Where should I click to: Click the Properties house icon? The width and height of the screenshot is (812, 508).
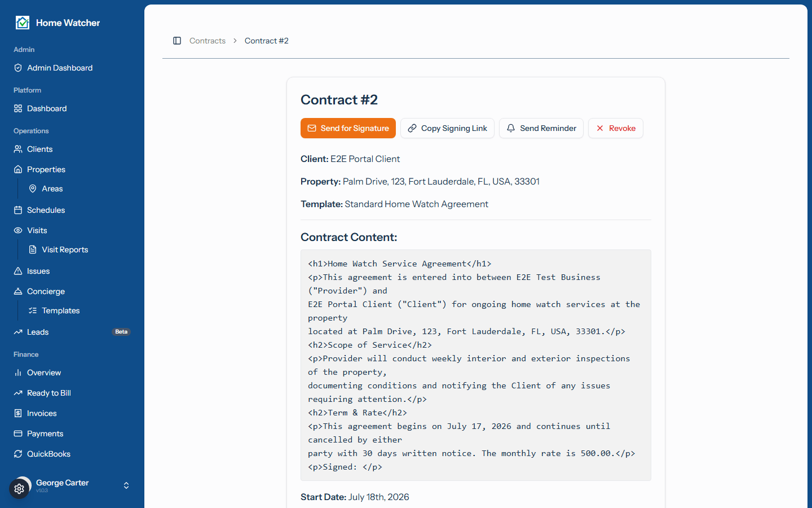click(x=18, y=169)
